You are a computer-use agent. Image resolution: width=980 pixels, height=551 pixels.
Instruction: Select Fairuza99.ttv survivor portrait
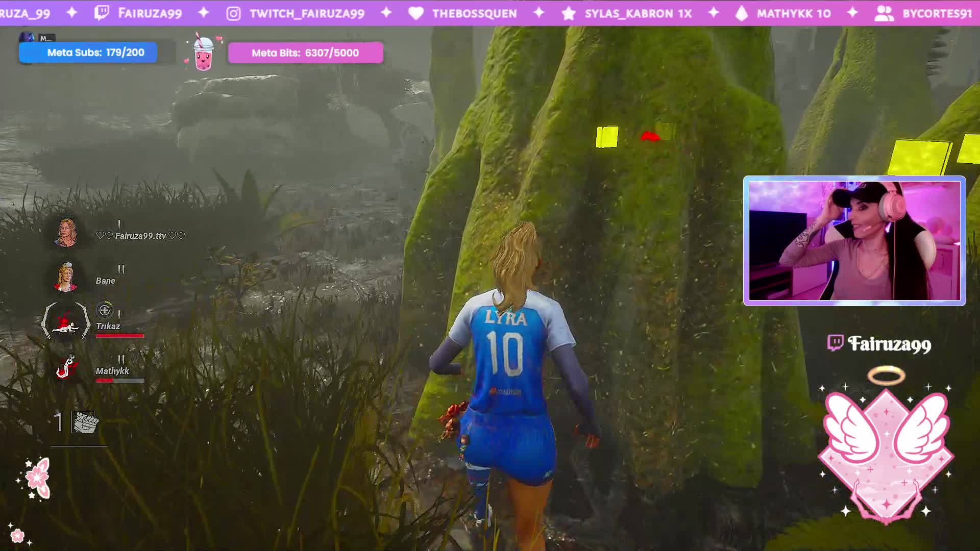[x=66, y=233]
